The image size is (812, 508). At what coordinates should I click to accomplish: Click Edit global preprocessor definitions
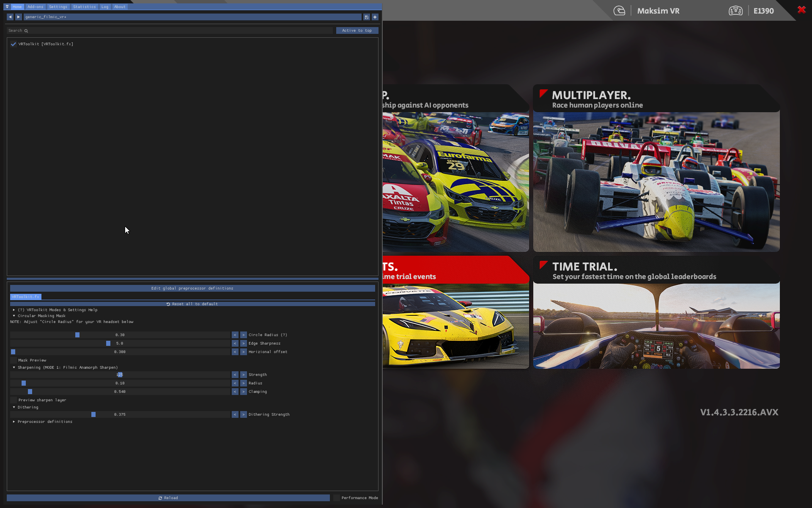[x=192, y=288]
